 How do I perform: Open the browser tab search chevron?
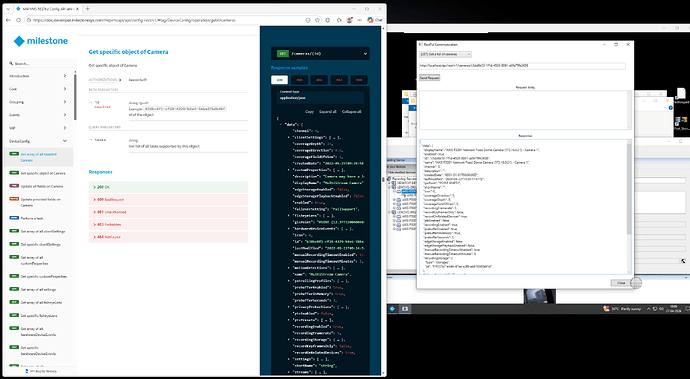pyautogui.click(x=9, y=9)
